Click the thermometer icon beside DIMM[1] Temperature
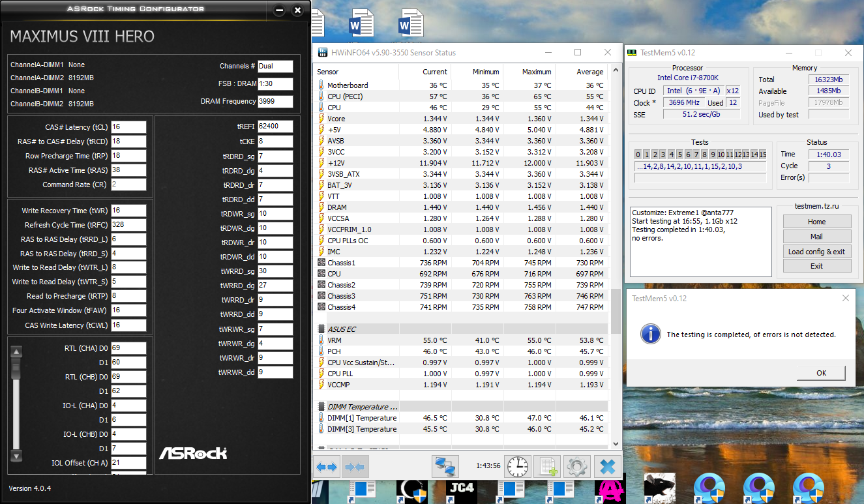 [321, 417]
